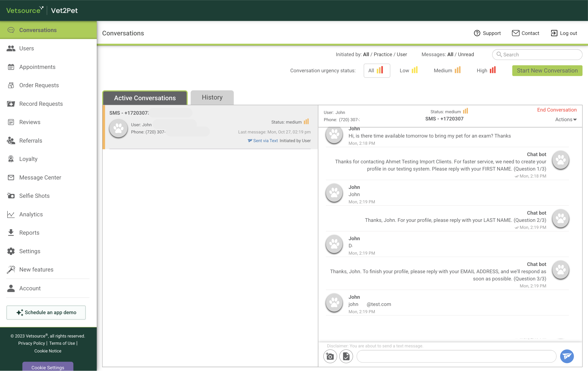The width and height of the screenshot is (588, 371).
Task: Show conversations initiated by Practice
Action: pyautogui.click(x=383, y=54)
